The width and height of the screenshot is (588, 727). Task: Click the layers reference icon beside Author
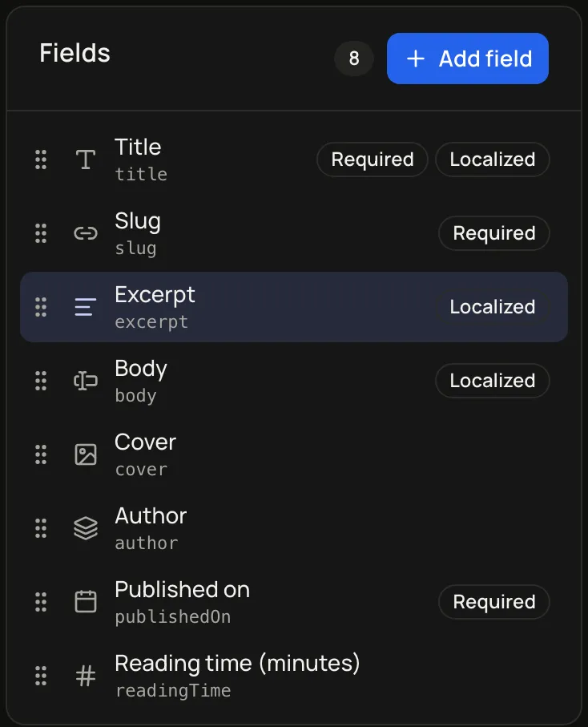pos(86,528)
